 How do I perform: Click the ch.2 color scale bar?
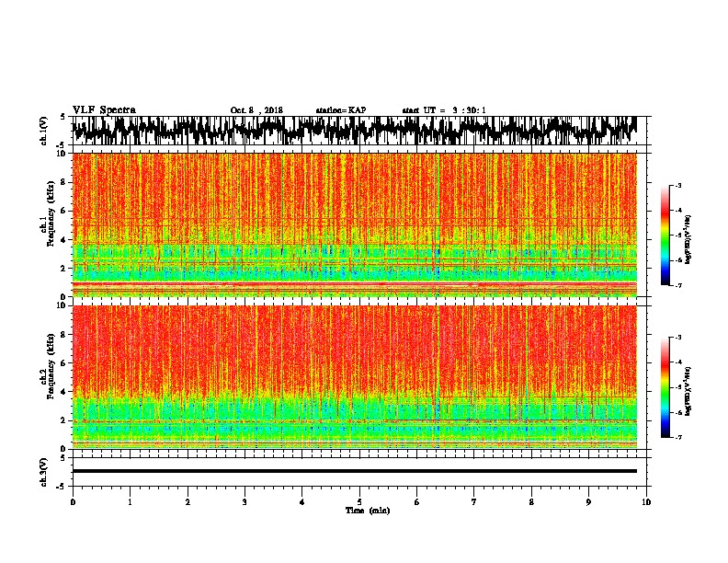pyautogui.click(x=665, y=387)
